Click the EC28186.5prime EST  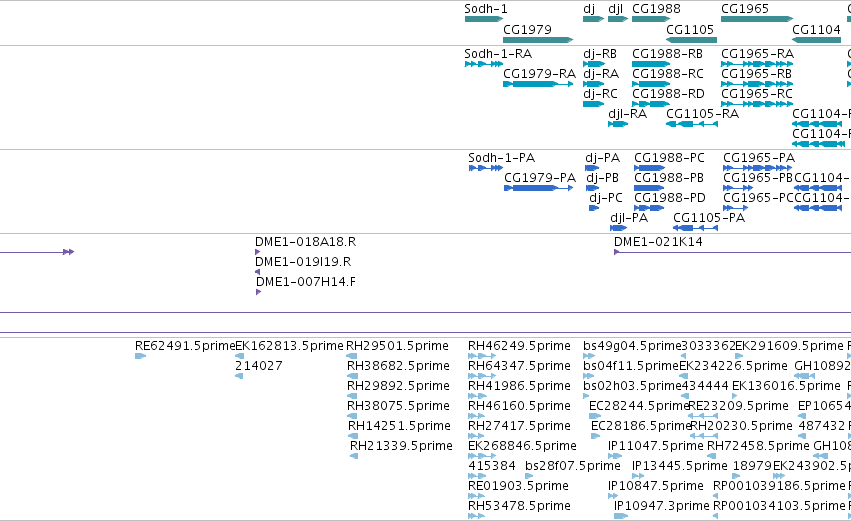click(594, 437)
